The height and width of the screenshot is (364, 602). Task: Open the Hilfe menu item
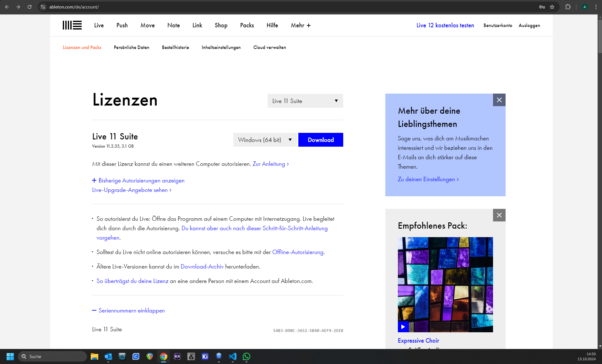coord(272,25)
